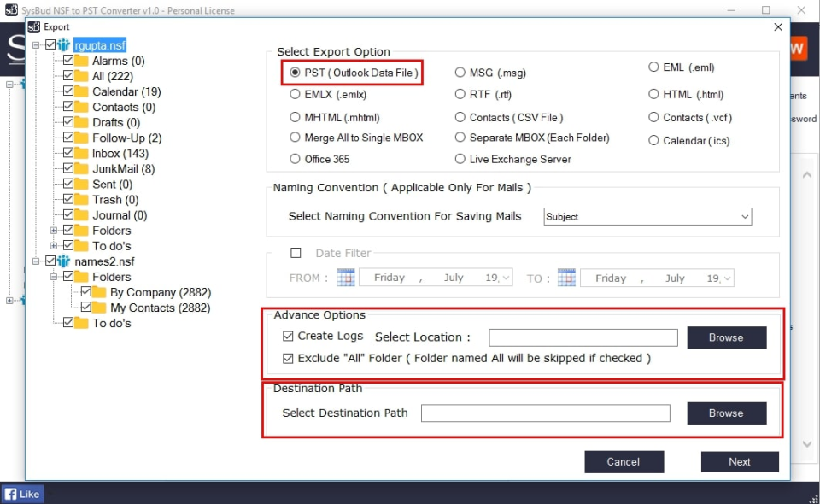Screen dimensions: 820x504
Task: Click the rgupta.nsf database icon
Action: click(64, 45)
